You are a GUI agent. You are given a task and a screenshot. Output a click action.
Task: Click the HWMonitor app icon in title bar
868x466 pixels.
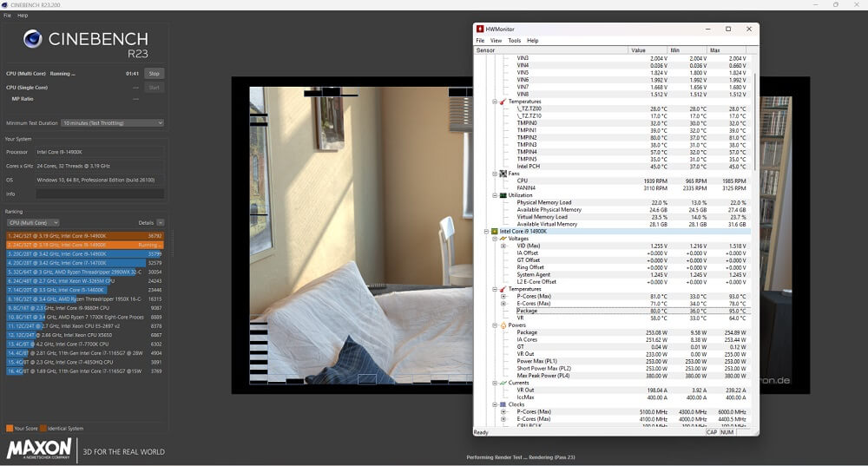pyautogui.click(x=480, y=29)
